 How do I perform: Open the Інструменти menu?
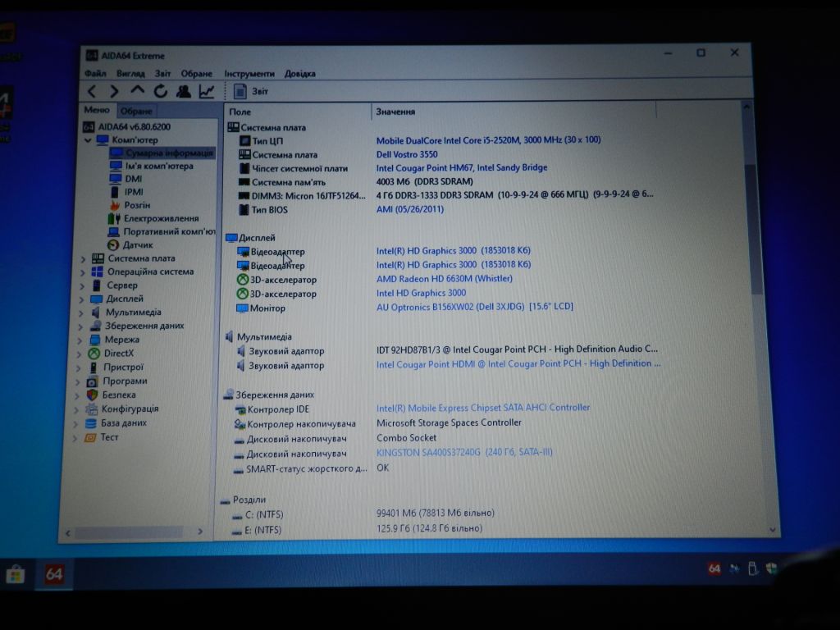(249, 74)
